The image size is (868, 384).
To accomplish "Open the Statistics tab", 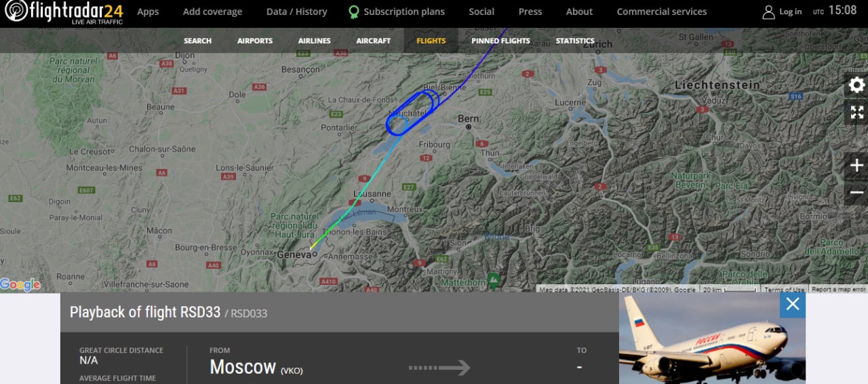I will [575, 41].
